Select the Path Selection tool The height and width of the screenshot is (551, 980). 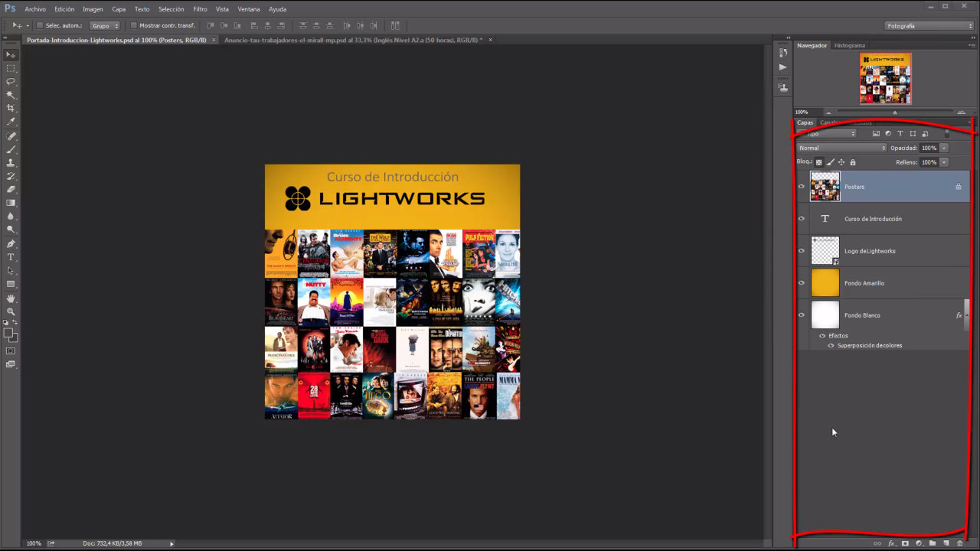pyautogui.click(x=11, y=270)
